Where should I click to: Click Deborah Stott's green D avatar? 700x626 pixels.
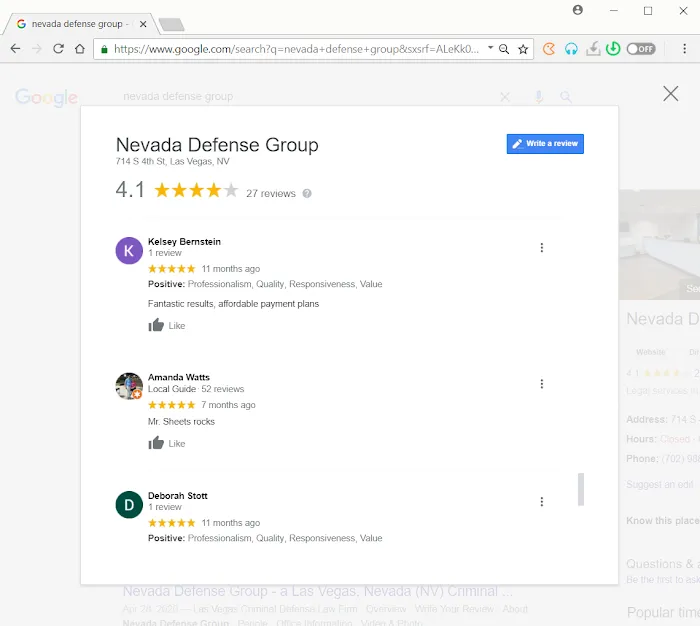click(129, 505)
